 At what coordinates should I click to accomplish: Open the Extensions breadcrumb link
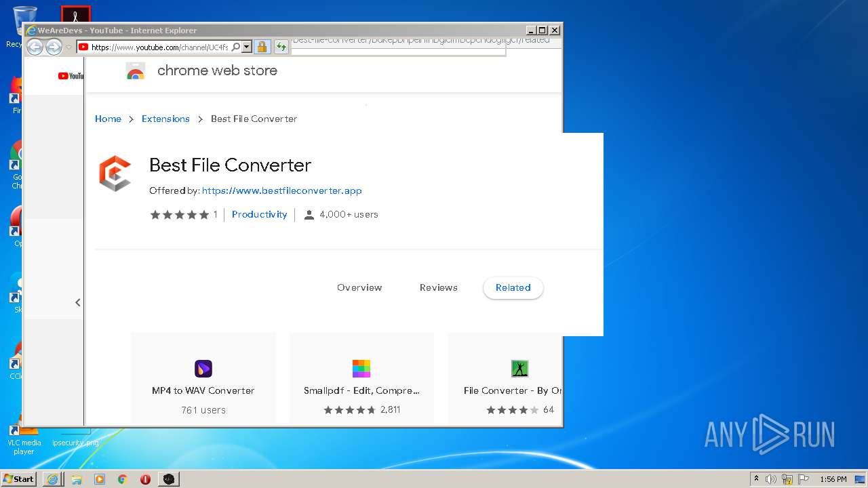point(165,119)
